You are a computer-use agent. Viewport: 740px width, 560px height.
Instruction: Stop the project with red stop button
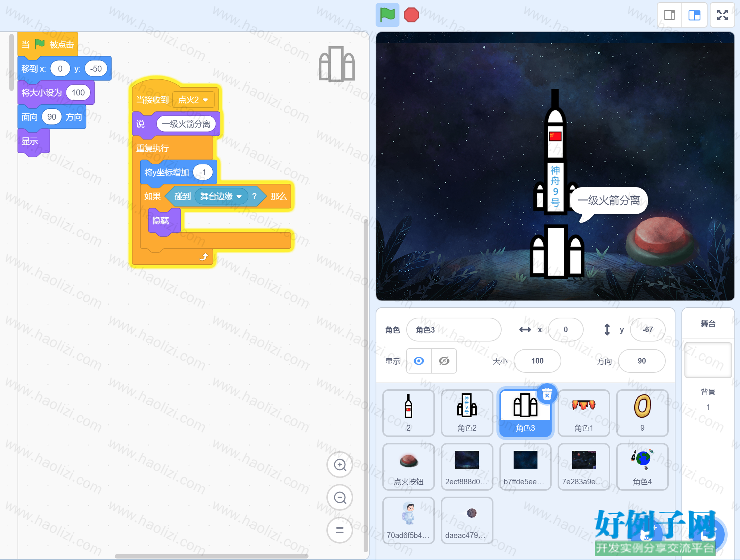411,15
